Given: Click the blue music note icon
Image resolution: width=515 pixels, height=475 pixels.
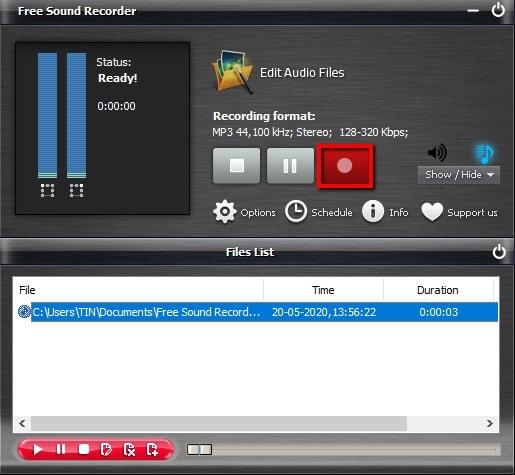Looking at the screenshot, I should [484, 153].
